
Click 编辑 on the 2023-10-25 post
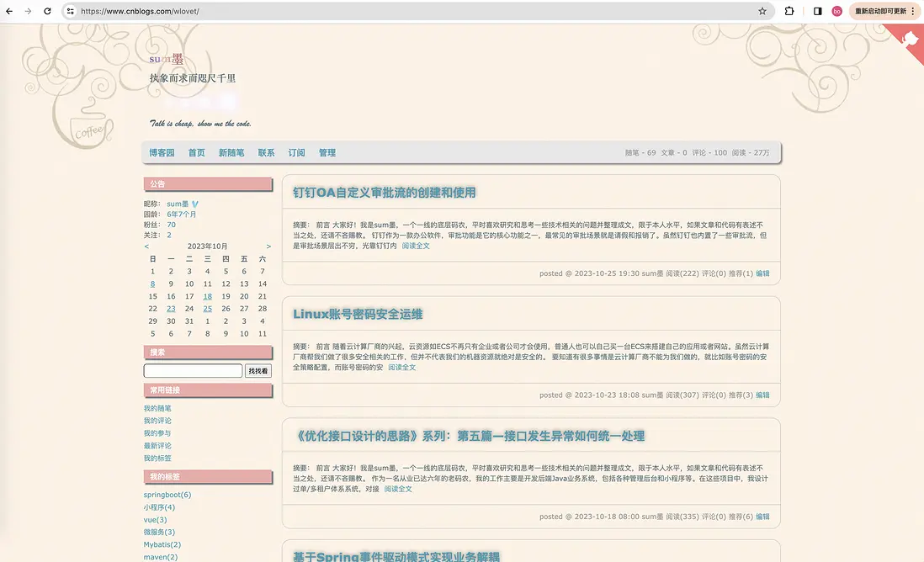(x=762, y=273)
